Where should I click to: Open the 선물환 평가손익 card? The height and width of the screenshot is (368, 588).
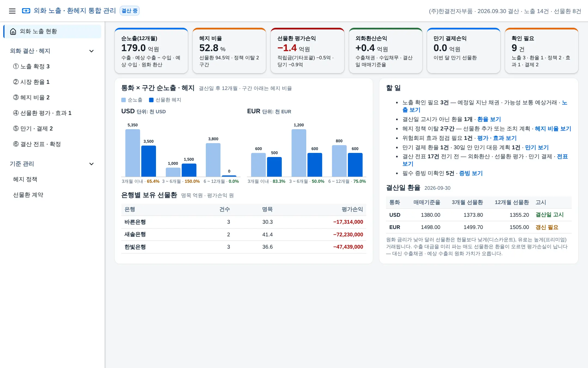tap(307, 51)
